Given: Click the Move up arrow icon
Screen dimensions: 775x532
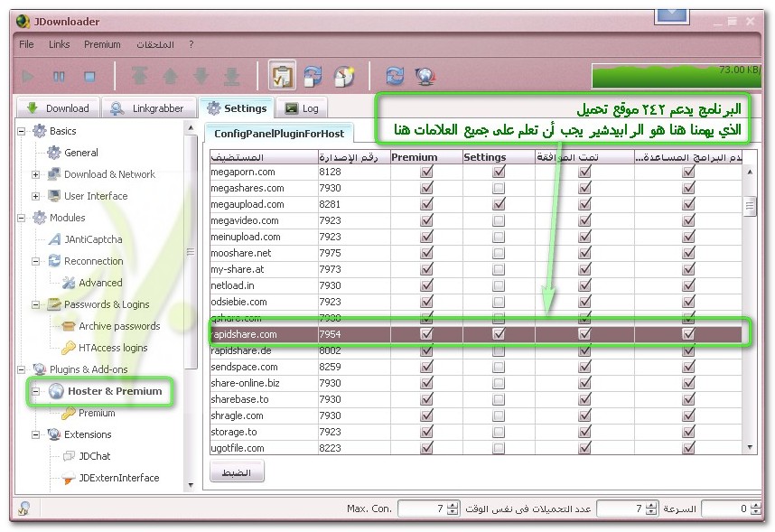Looking at the screenshot, I should [x=171, y=76].
